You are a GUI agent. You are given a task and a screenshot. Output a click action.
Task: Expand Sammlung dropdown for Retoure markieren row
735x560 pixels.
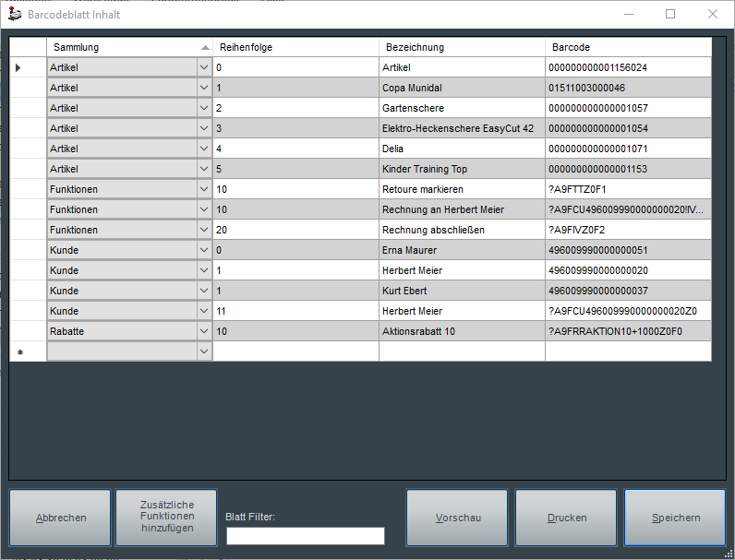[204, 189]
